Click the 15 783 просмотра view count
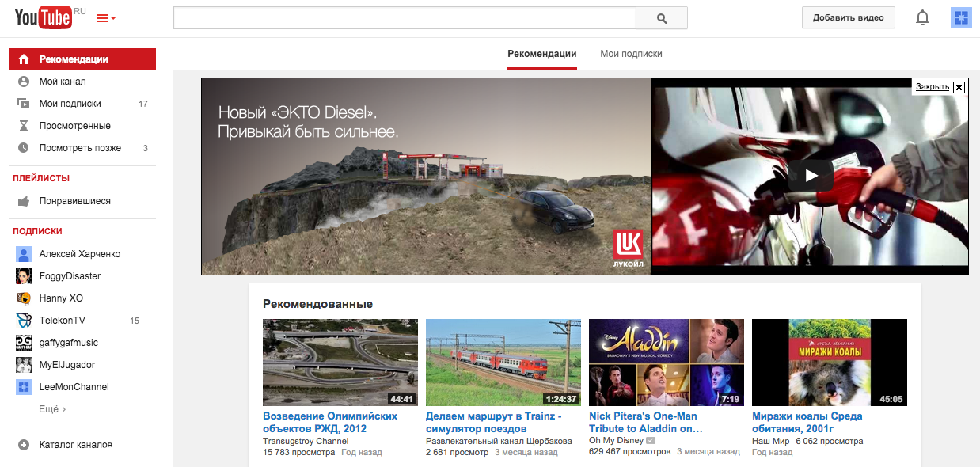This screenshot has height=467, width=980. pyautogui.click(x=299, y=453)
